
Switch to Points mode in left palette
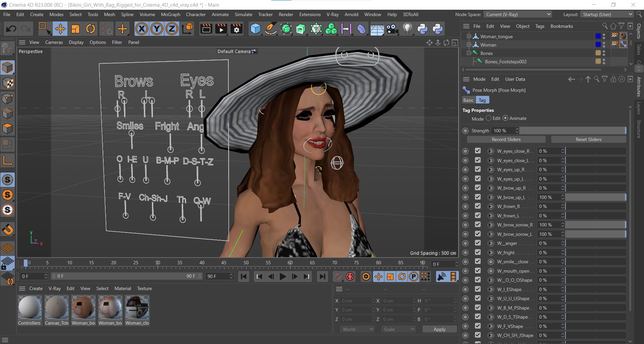point(7,98)
